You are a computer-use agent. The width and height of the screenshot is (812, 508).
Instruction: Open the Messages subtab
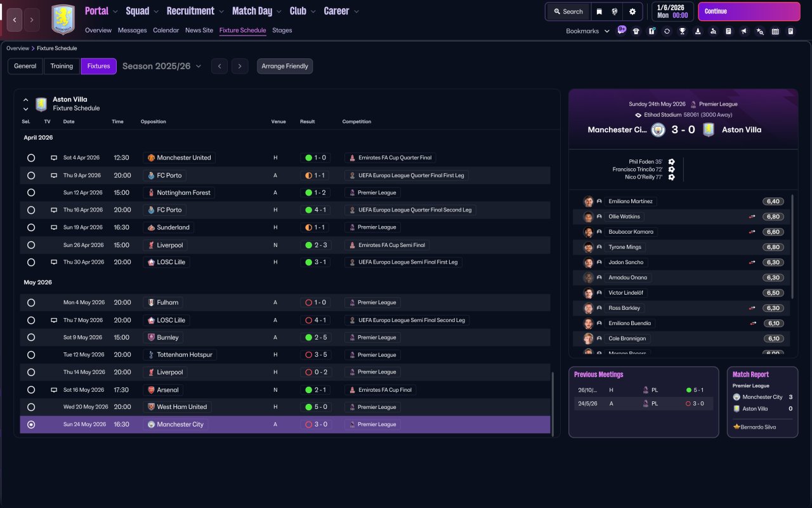[132, 30]
